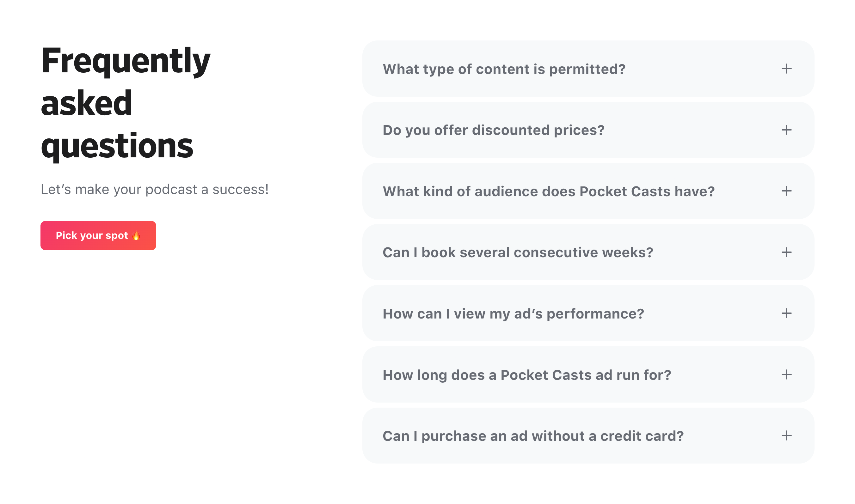Tap plus icon beside ad run duration question

(786, 374)
